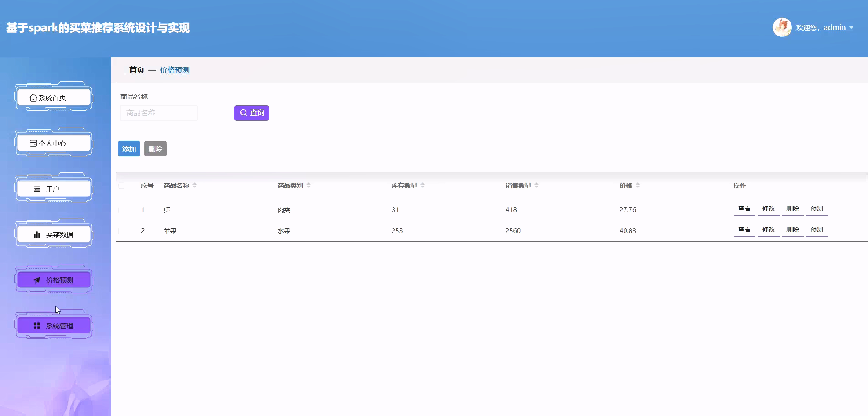Click the price value 27.76
Screen dimensions: 868x416
[628, 210]
